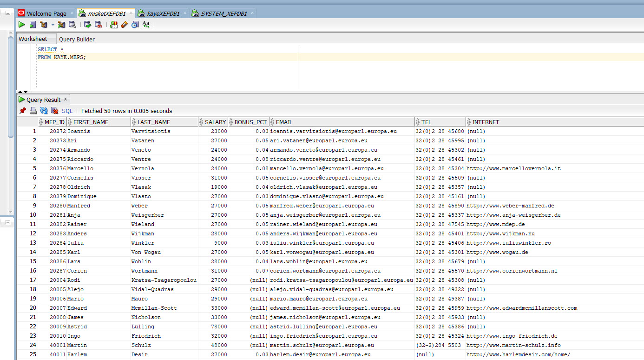Select the Query Result tab
The width and height of the screenshot is (644, 360).
[x=43, y=100]
